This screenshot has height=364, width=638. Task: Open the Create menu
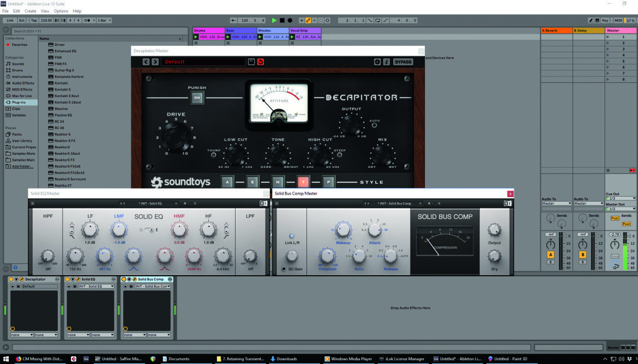coord(30,11)
